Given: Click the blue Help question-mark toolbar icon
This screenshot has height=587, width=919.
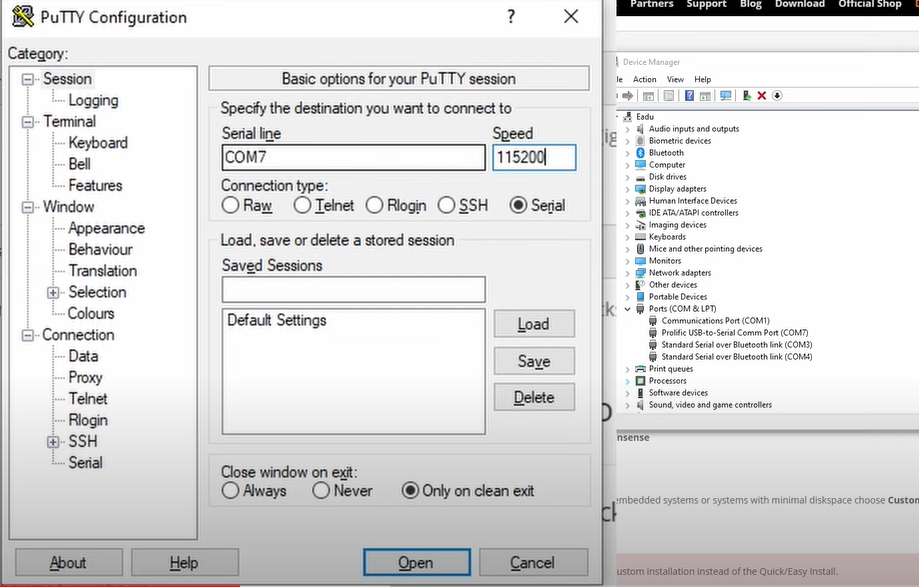Looking at the screenshot, I should coord(689,95).
